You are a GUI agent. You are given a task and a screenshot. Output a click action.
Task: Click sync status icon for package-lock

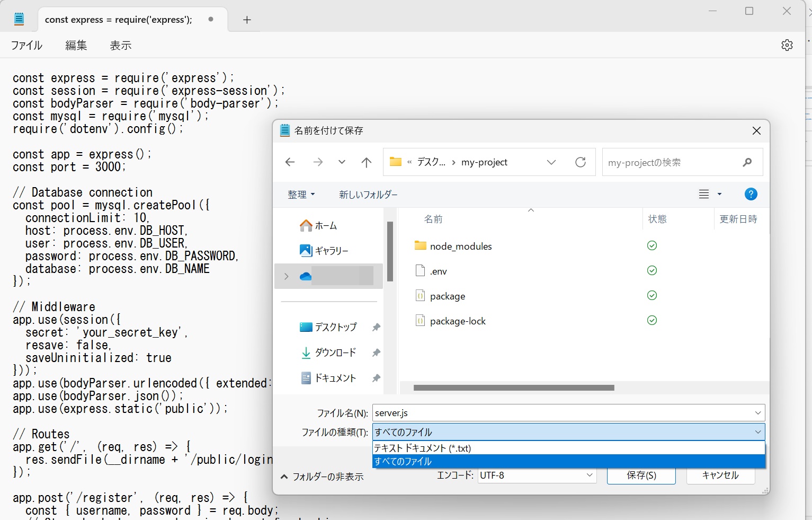652,320
